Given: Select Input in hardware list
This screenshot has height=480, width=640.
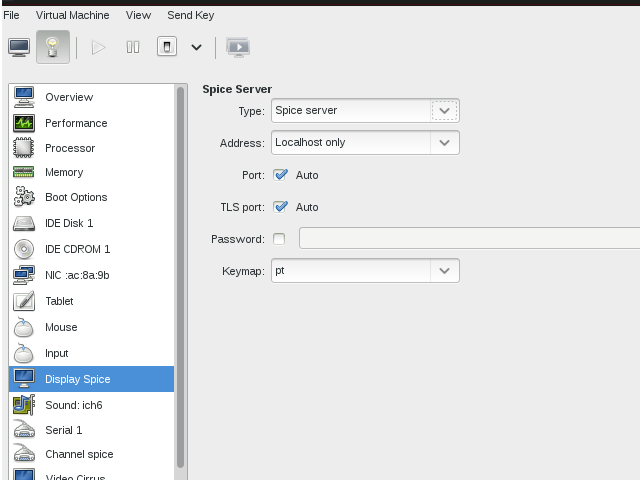Looking at the screenshot, I should pyautogui.click(x=91, y=353).
